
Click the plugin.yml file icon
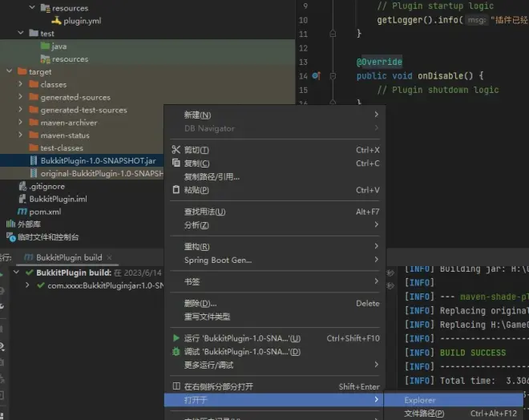[x=56, y=21]
